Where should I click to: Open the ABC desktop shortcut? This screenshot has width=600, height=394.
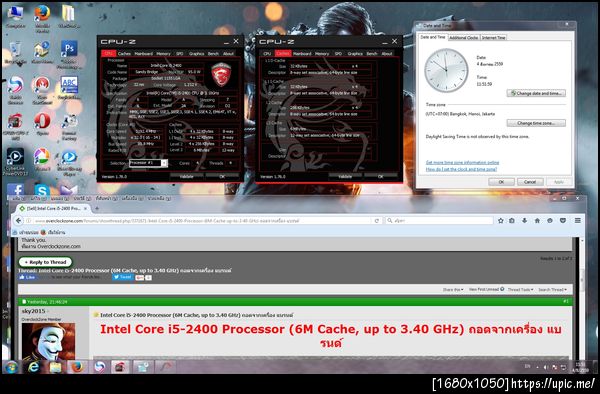[69, 87]
